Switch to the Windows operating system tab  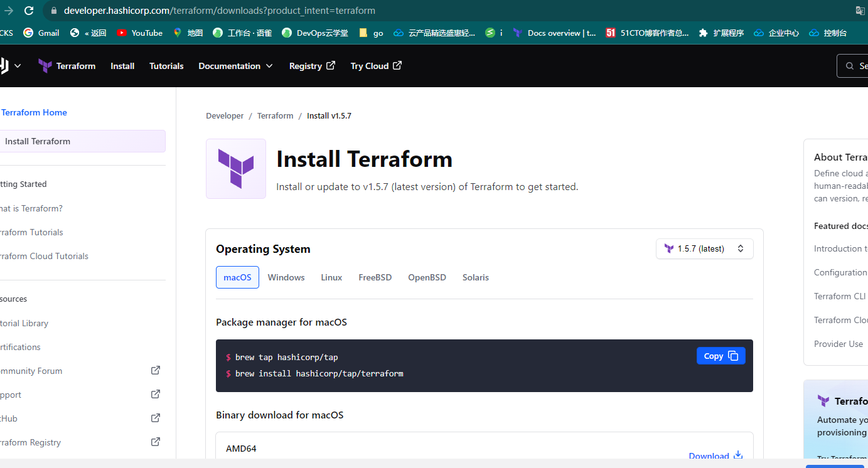(286, 277)
